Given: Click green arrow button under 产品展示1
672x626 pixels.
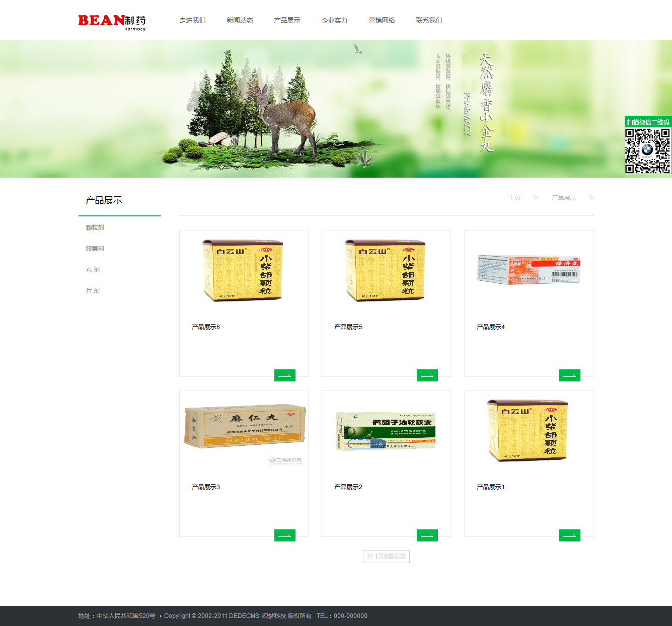Looking at the screenshot, I should pos(569,535).
